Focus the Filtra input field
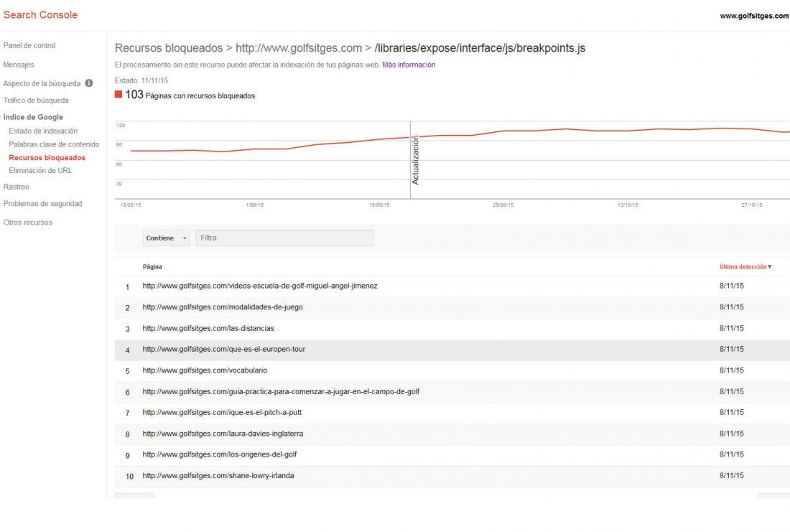The image size is (790, 532). pos(284,238)
